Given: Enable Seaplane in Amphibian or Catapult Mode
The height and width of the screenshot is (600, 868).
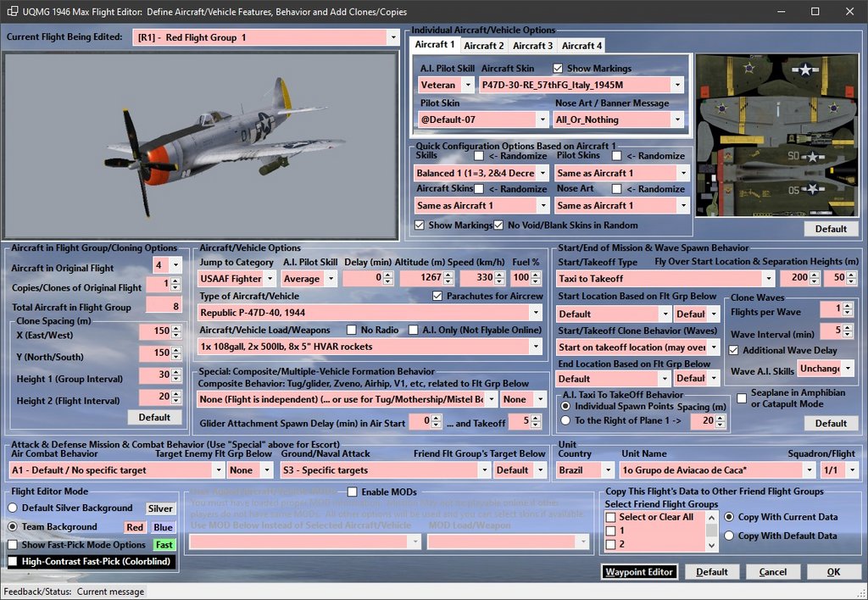Looking at the screenshot, I should click(742, 398).
